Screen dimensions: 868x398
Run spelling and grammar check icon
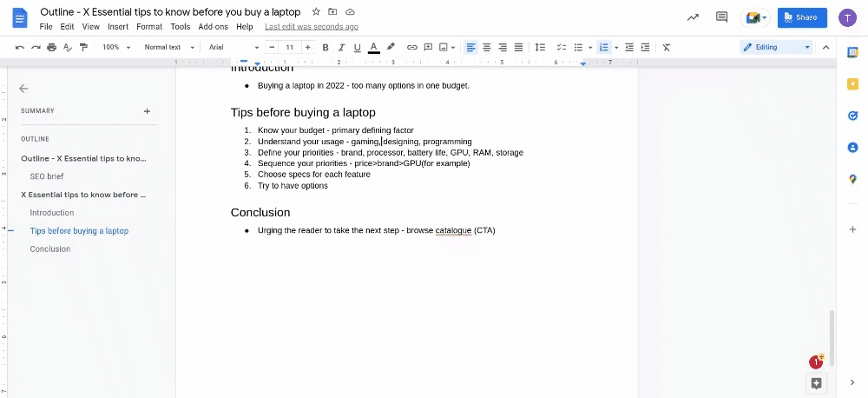pyautogui.click(x=68, y=48)
